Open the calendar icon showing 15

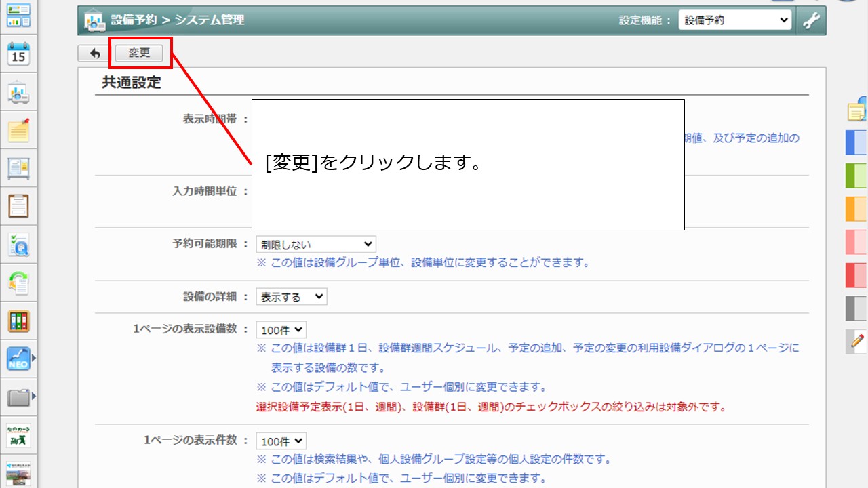coord(18,54)
